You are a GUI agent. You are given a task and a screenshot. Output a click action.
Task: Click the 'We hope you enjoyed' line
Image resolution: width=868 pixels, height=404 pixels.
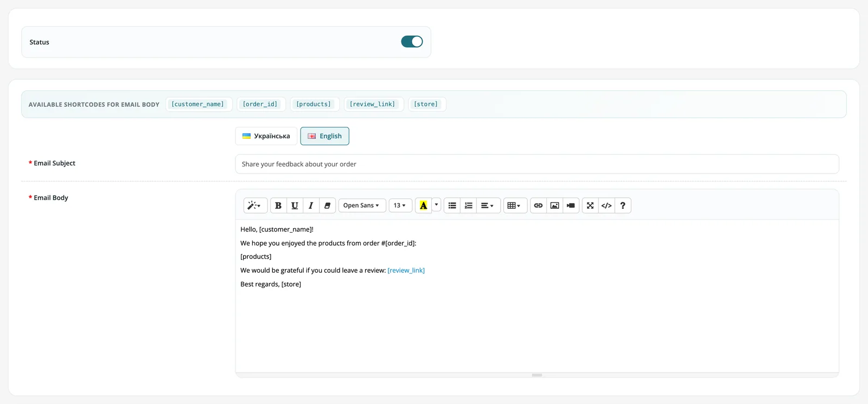(328, 243)
